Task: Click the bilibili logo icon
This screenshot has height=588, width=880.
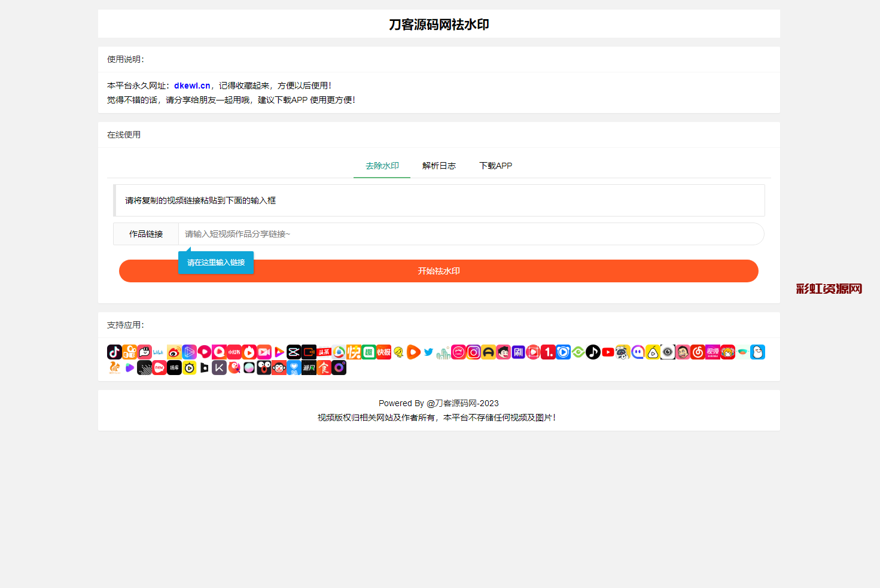Action: (159, 352)
